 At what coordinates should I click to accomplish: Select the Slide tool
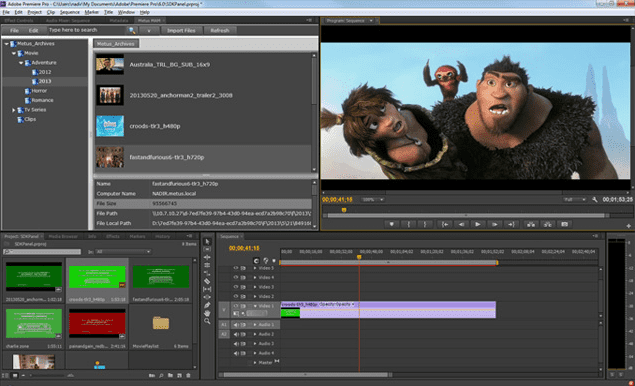coord(207,297)
